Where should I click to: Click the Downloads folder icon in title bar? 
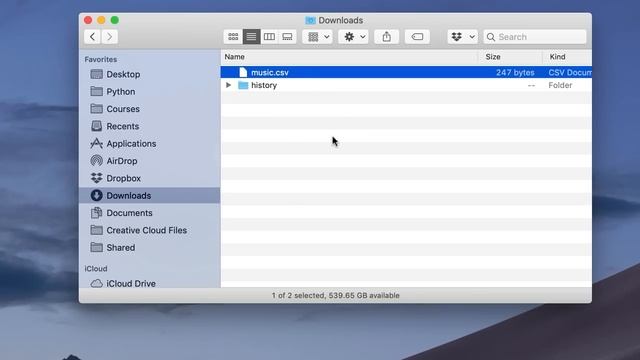pos(311,20)
